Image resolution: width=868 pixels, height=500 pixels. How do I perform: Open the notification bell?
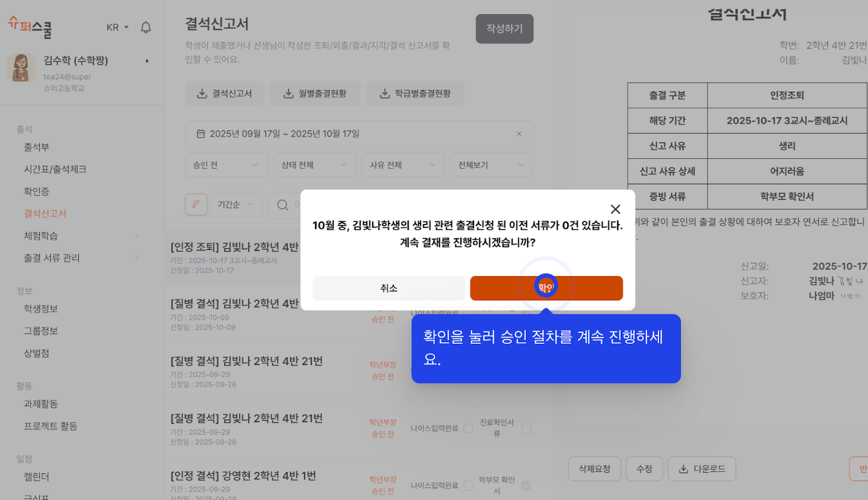tap(146, 27)
